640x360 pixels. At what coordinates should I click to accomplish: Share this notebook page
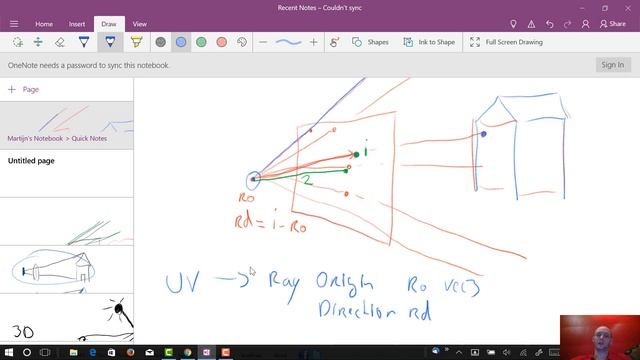tap(613, 24)
